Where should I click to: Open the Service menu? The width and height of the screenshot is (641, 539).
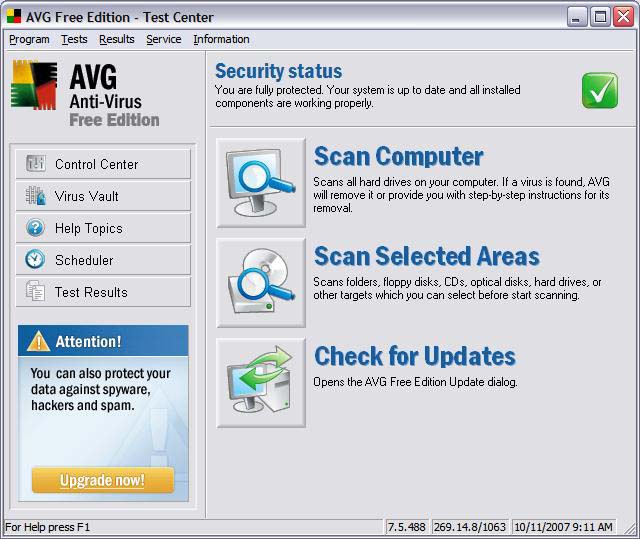tap(164, 39)
